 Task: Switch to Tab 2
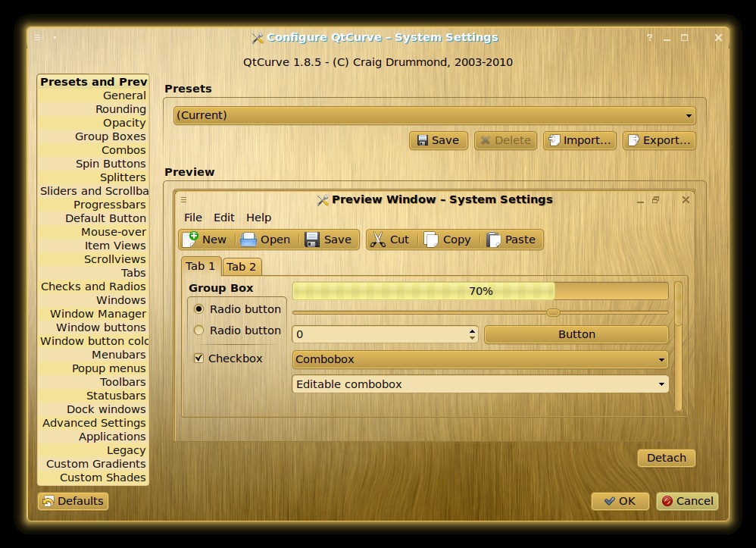tap(242, 267)
